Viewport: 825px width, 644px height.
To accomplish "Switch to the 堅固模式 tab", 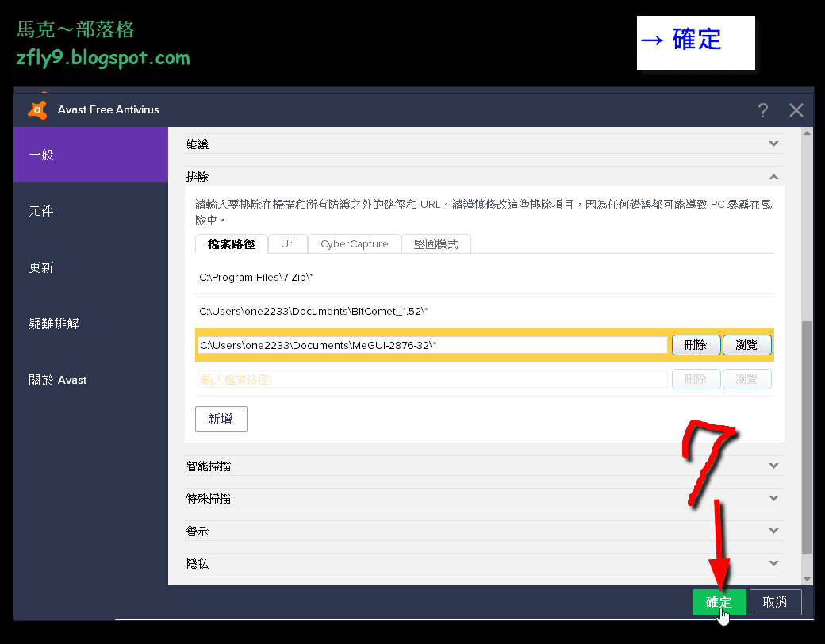I will (436, 244).
